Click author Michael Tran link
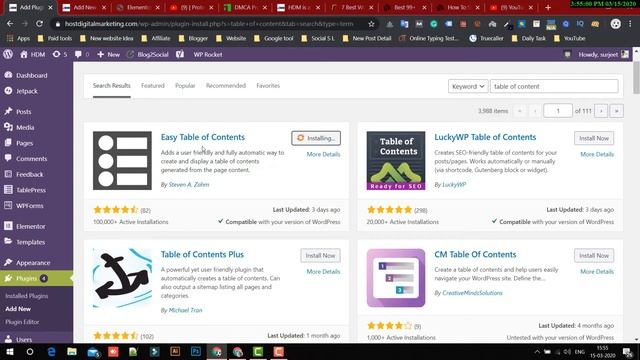This screenshot has height=360, width=640. [x=185, y=310]
